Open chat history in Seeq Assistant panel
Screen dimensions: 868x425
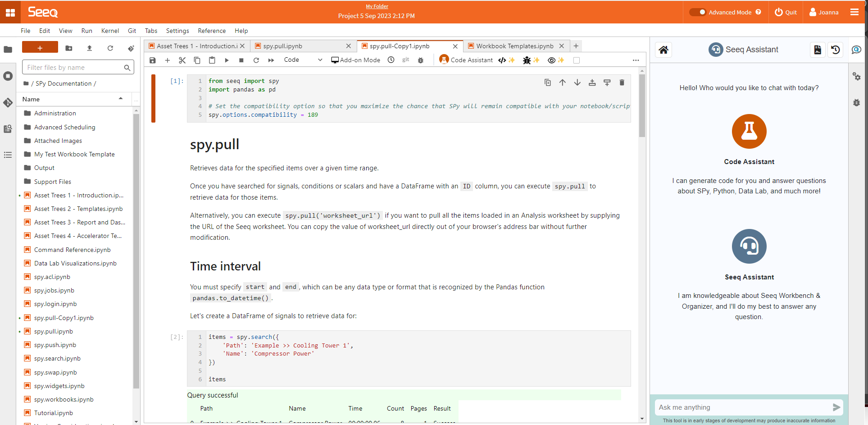tap(835, 50)
